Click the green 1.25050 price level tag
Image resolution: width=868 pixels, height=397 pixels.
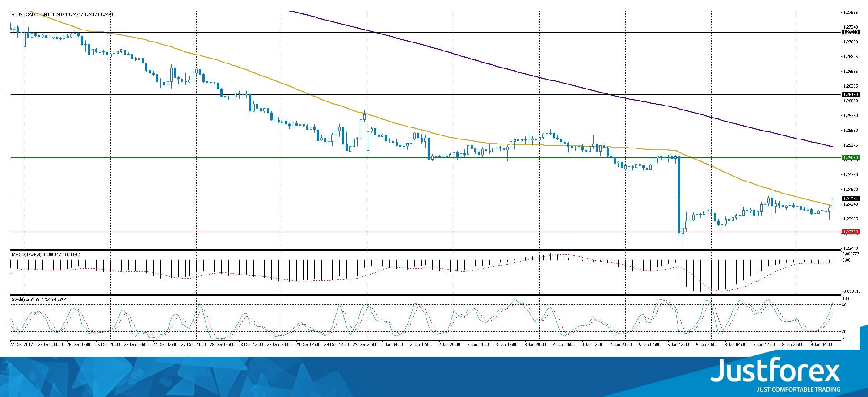[851, 158]
